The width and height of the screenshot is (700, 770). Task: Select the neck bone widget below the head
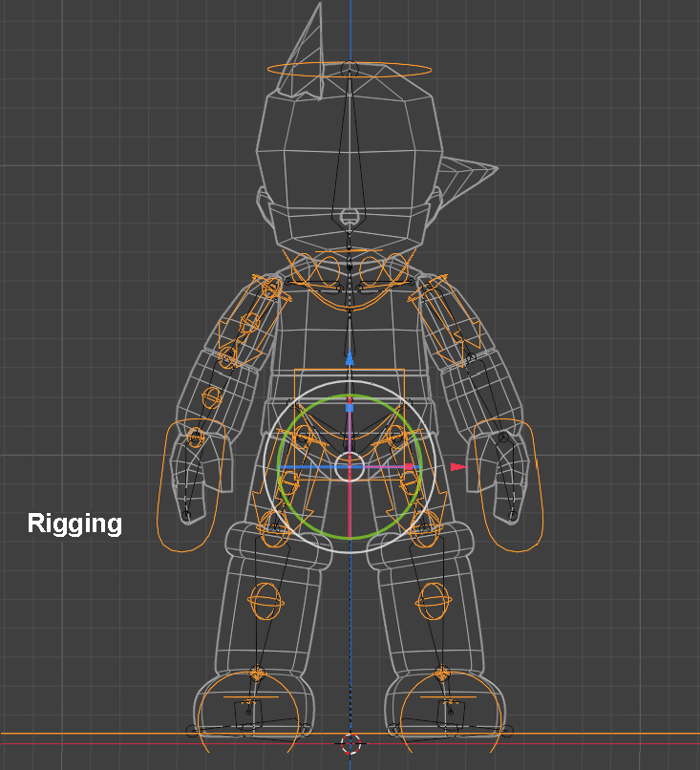click(350, 216)
